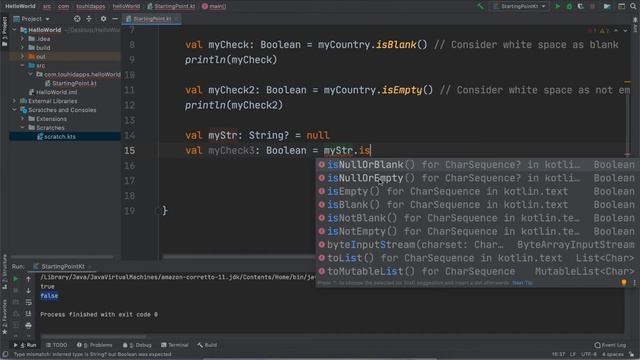Toggle tool window bars icon in bottom-left corner
This screenshot has height=360, width=640.
(x=5, y=354)
